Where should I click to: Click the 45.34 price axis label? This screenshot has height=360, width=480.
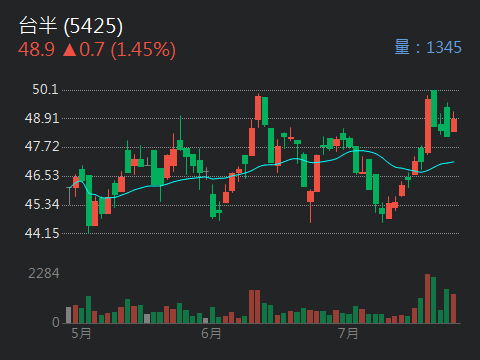click(x=42, y=204)
